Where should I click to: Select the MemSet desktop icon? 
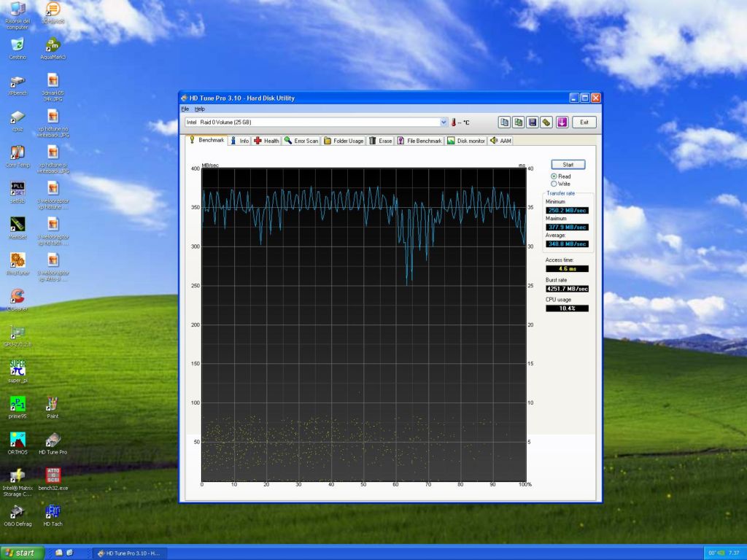[x=18, y=229]
